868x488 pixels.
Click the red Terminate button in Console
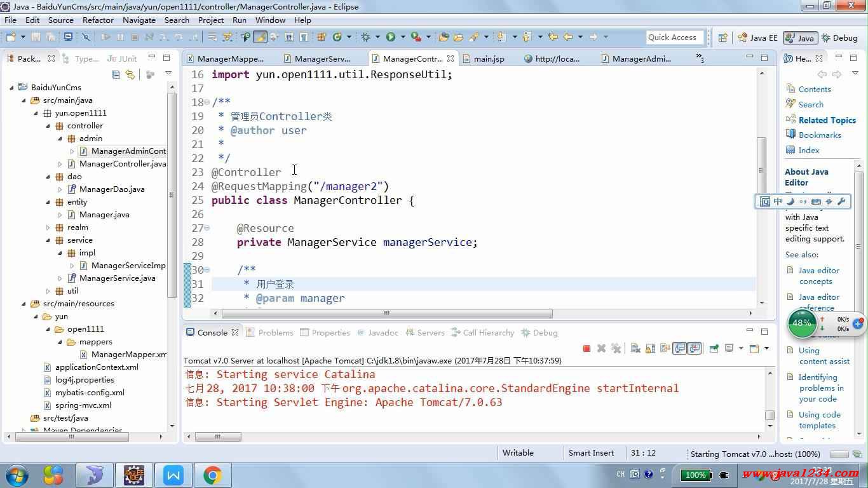pos(587,348)
